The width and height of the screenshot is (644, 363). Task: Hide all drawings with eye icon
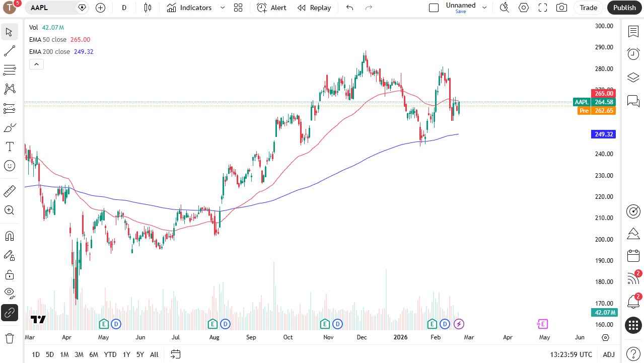click(9, 294)
